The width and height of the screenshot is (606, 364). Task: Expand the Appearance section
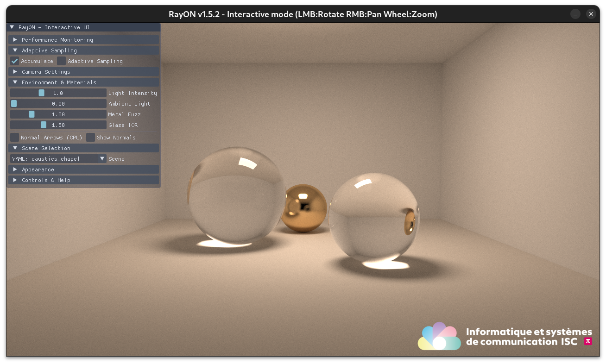click(x=15, y=169)
